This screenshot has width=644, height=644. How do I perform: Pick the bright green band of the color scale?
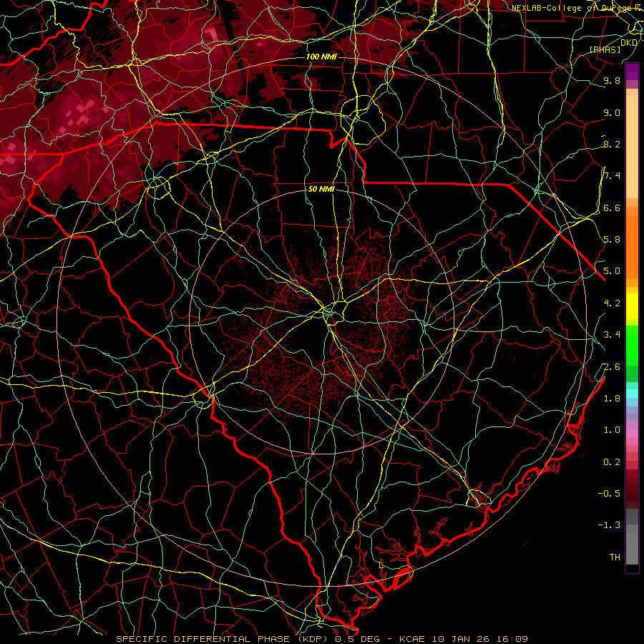click(x=632, y=344)
